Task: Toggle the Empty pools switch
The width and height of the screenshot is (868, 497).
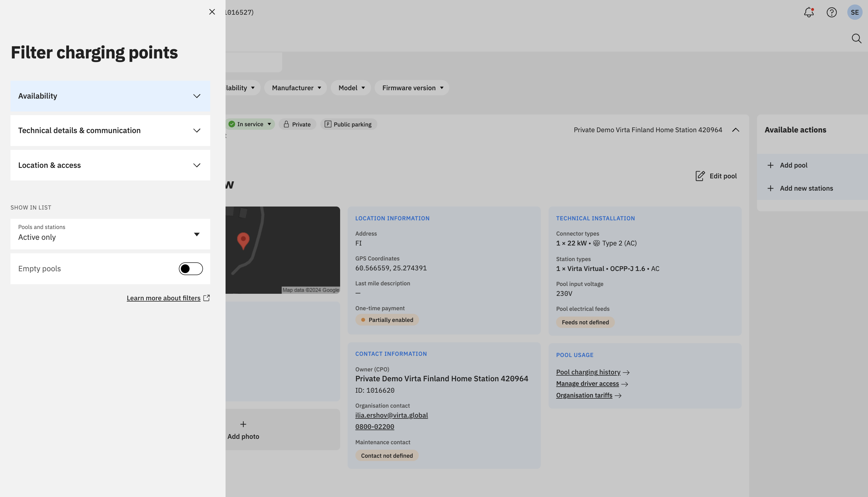Action: point(191,269)
